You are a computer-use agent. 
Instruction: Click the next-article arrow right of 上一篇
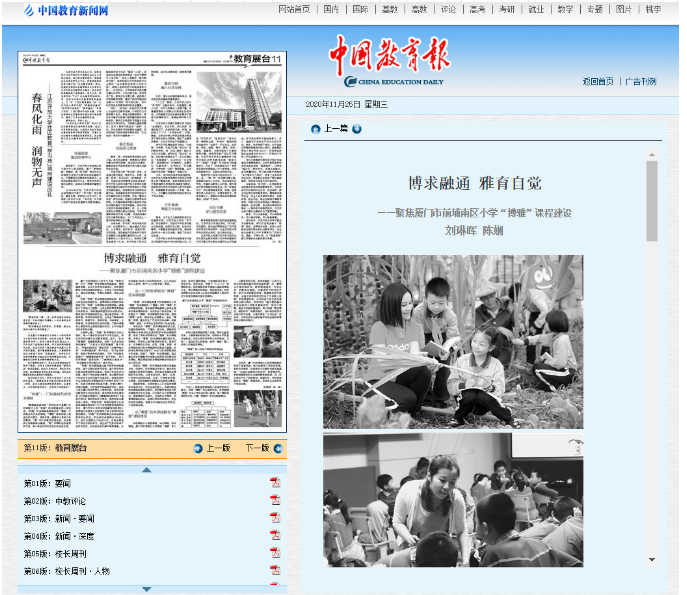click(356, 129)
